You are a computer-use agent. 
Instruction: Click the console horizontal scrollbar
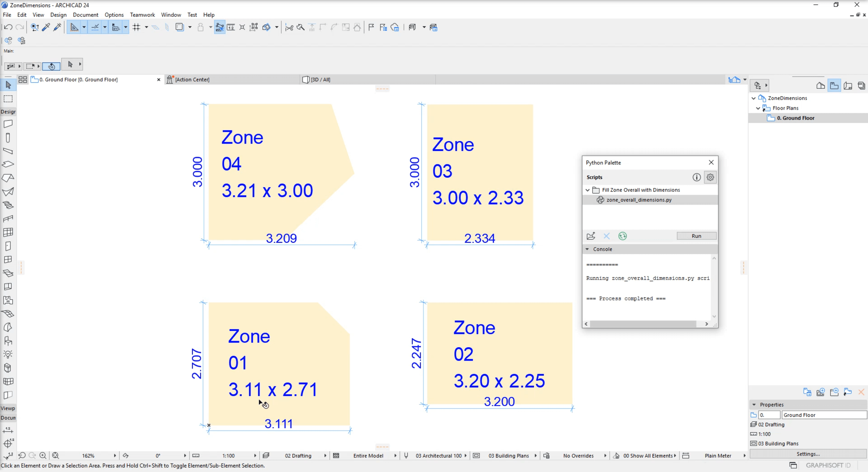tap(643, 324)
